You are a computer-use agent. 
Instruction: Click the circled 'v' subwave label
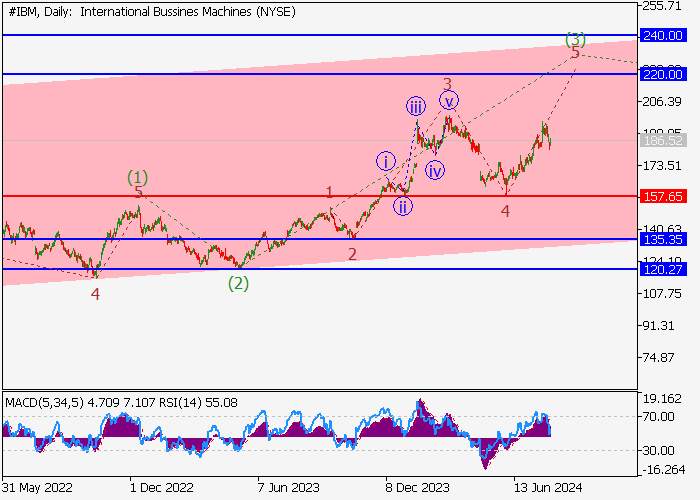click(x=449, y=100)
